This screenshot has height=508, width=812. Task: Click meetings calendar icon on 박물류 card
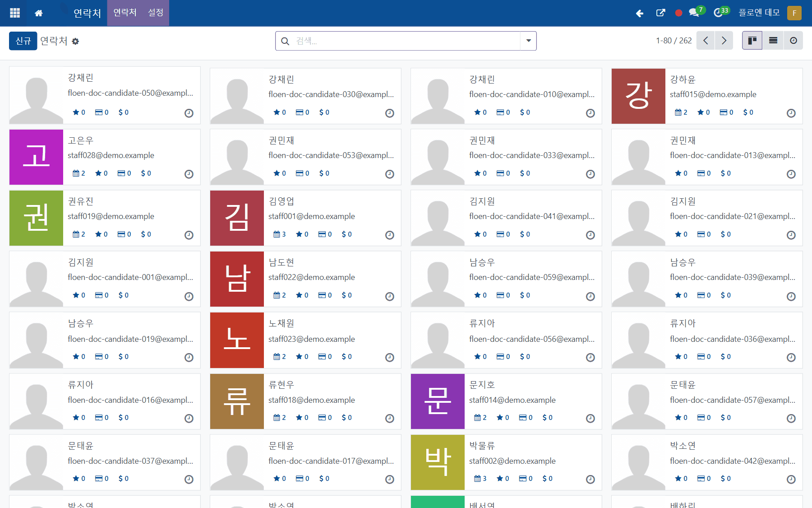click(x=477, y=478)
